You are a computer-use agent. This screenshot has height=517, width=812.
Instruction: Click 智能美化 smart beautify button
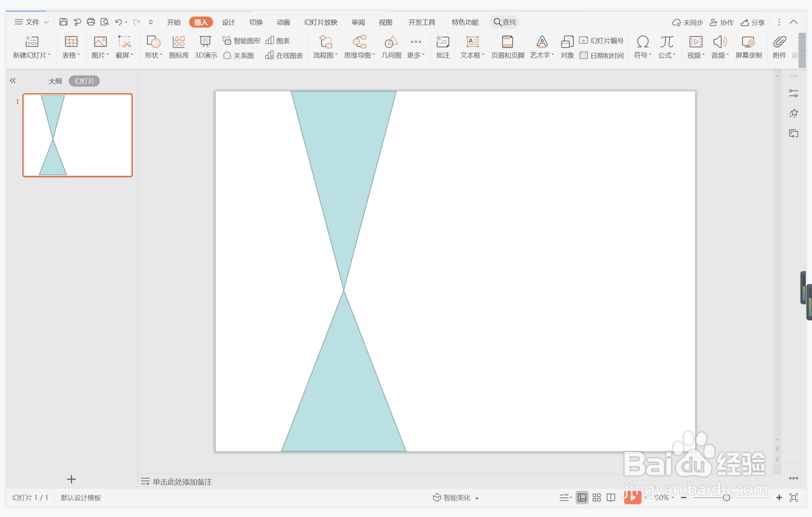coord(455,497)
